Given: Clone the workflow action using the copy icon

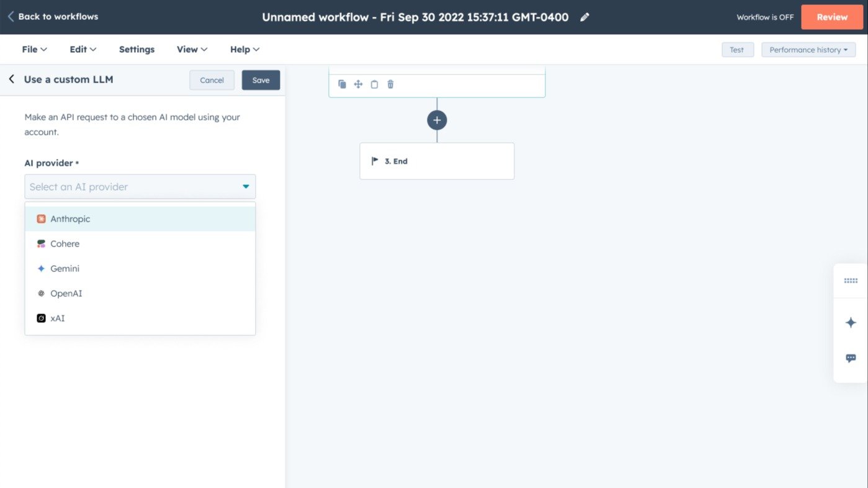Looking at the screenshot, I should click(342, 84).
